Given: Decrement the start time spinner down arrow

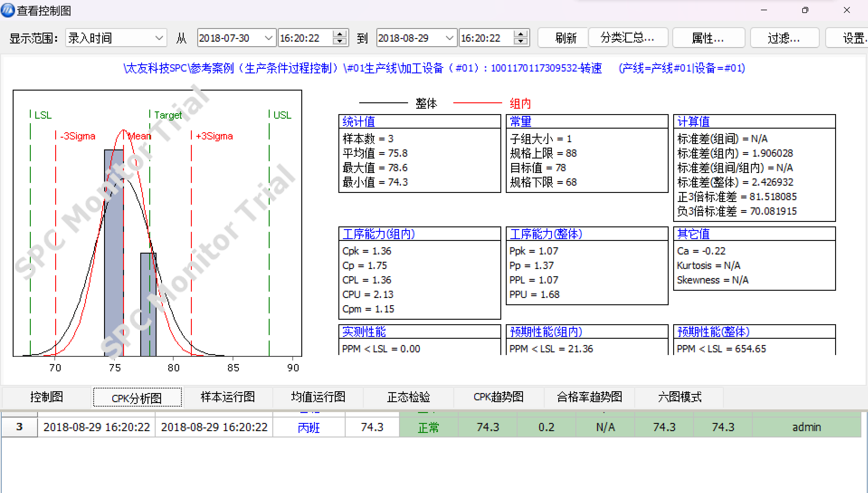Looking at the screenshot, I should (x=339, y=41).
